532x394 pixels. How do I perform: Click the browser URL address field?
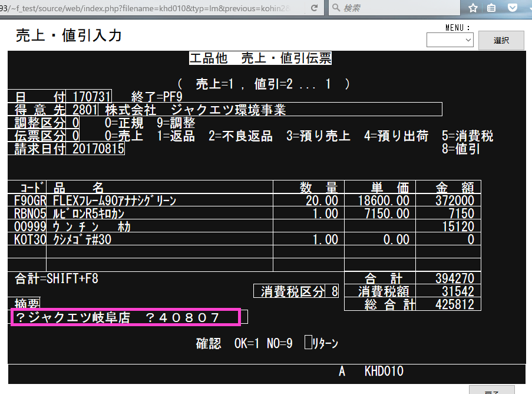click(x=147, y=8)
